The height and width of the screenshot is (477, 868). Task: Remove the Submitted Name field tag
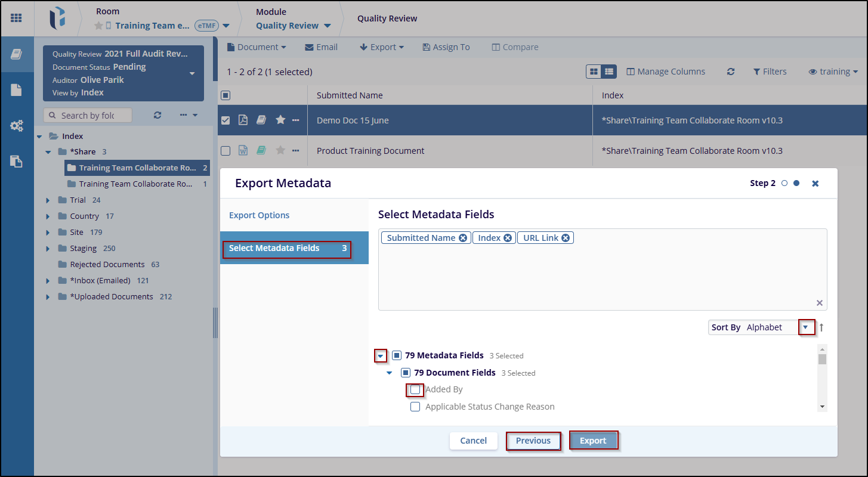463,238
